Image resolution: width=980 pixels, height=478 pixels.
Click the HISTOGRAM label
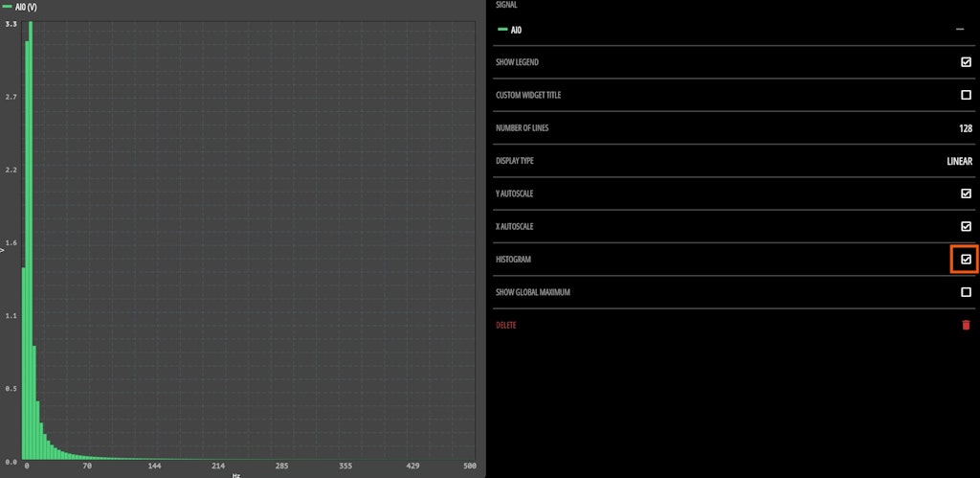[x=514, y=259]
